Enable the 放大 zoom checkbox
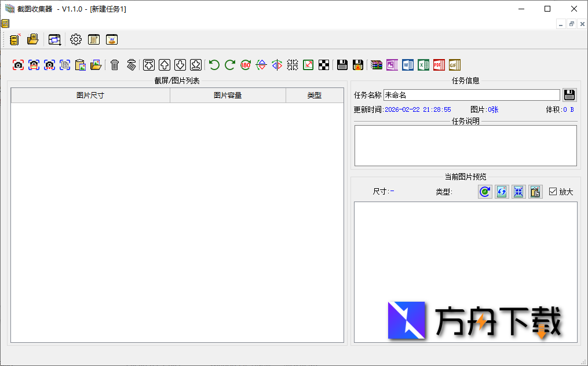588x366 pixels. (552, 192)
